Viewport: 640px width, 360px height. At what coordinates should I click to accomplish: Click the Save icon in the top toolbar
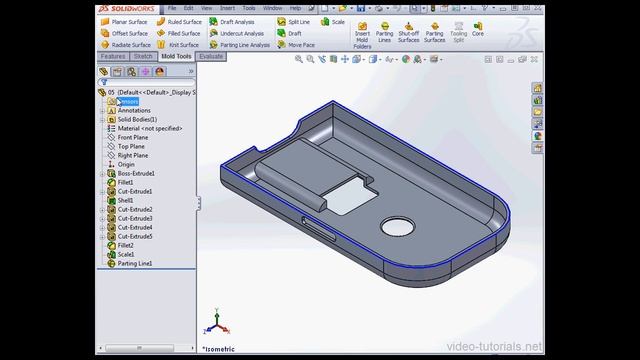point(361,8)
